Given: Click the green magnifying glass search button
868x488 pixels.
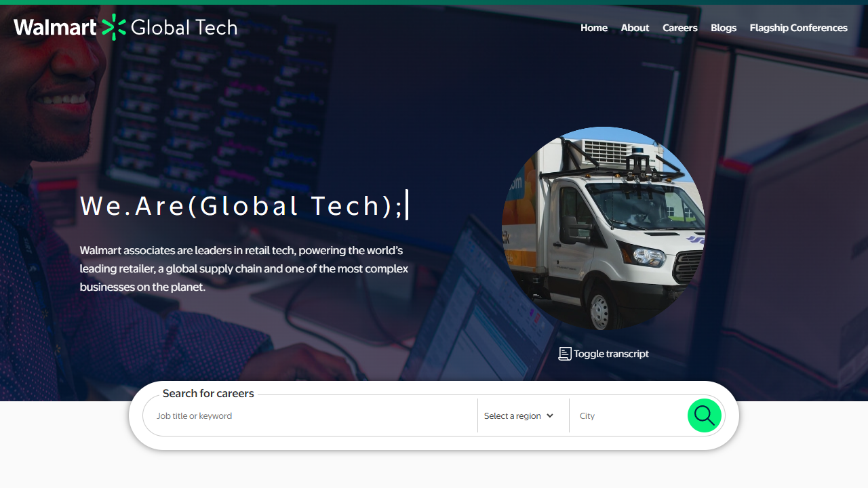Looking at the screenshot, I should point(704,415).
